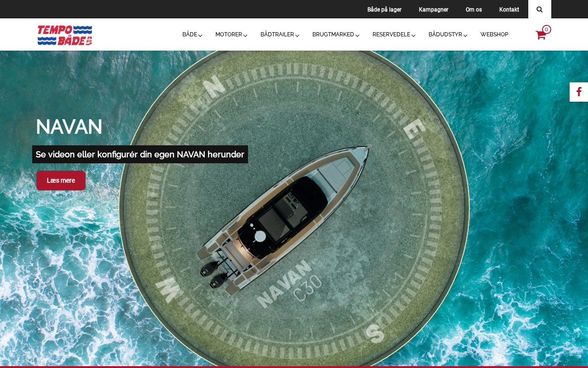The height and width of the screenshot is (368, 588).
Task: Expand the RESERVEDELE dropdown menu
Action: (x=394, y=34)
